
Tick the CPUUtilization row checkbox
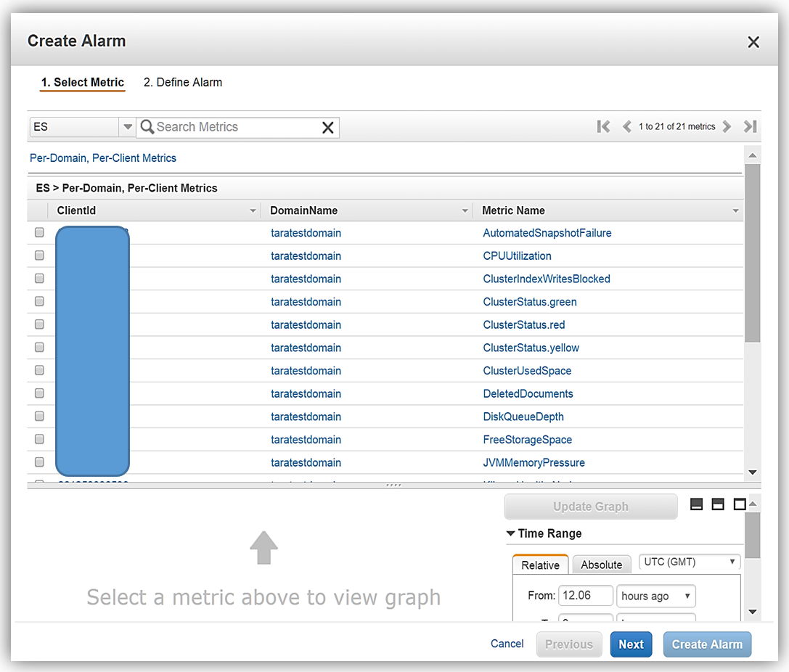point(40,255)
